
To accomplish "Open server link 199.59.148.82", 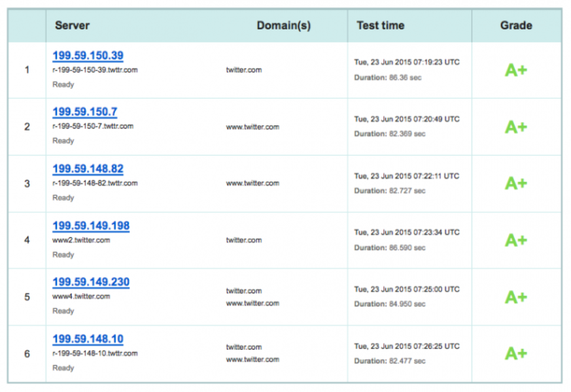I will tap(88, 169).
